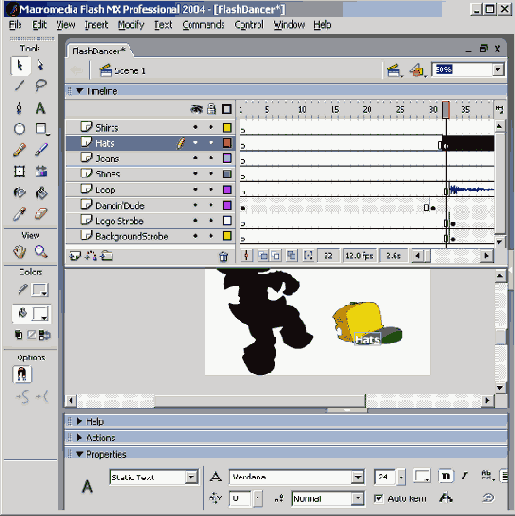Activate the Hand tool
Screen dimensions: 515x516
[20, 252]
